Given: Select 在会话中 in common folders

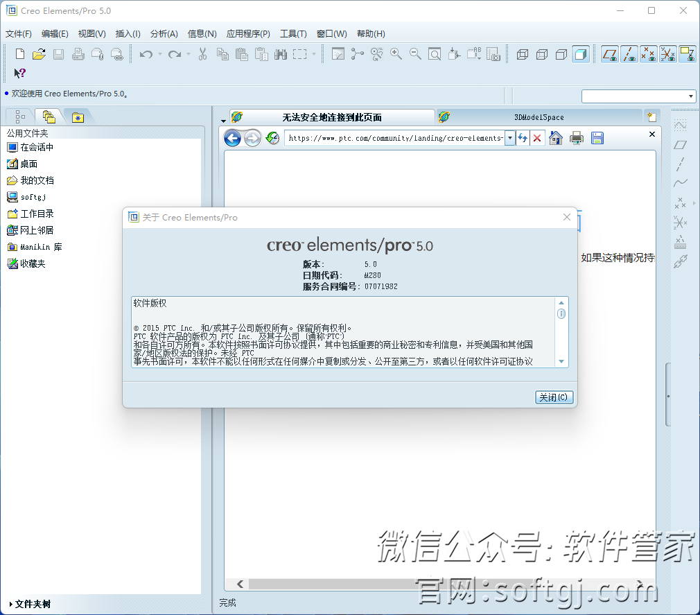Looking at the screenshot, I should coord(30,148).
